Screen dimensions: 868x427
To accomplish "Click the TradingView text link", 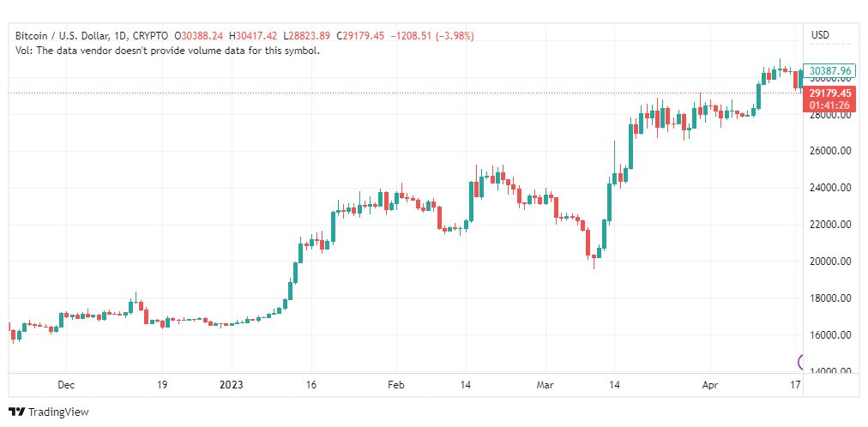I will point(58,412).
